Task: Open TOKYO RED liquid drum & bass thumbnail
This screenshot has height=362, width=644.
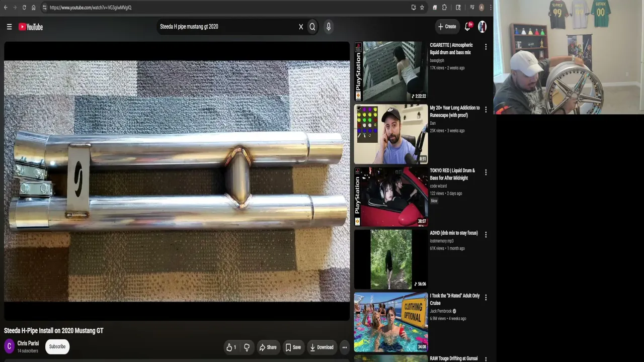Action: (391, 197)
